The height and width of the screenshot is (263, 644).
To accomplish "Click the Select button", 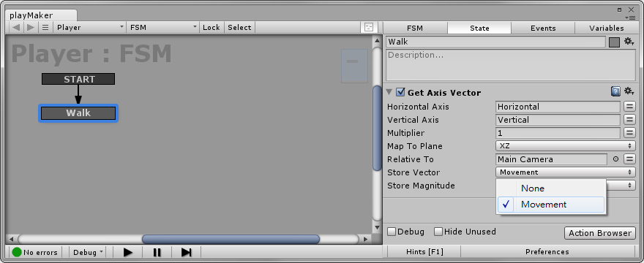I will [x=239, y=28].
